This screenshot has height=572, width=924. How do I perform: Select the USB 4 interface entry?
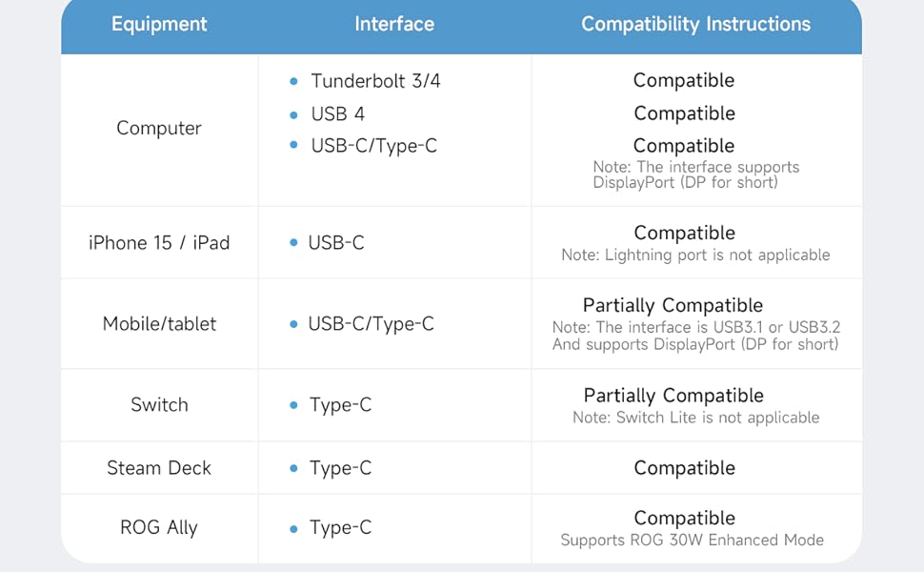(x=337, y=114)
